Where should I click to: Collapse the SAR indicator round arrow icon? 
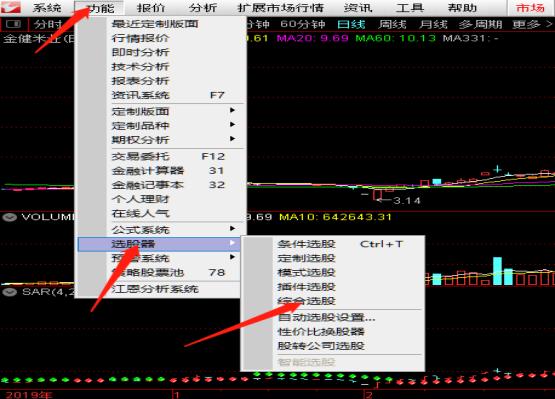pyautogui.click(x=10, y=292)
